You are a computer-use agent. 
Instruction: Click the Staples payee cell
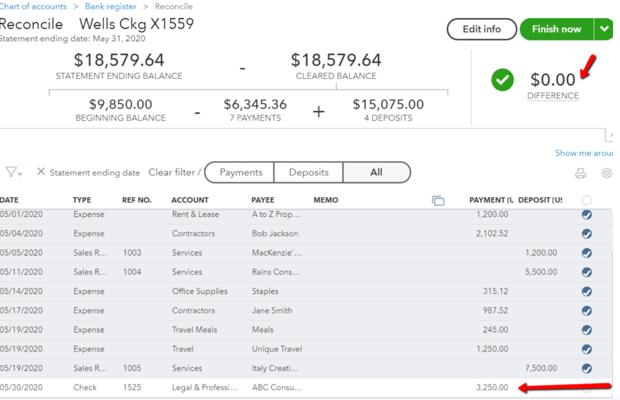[265, 291]
